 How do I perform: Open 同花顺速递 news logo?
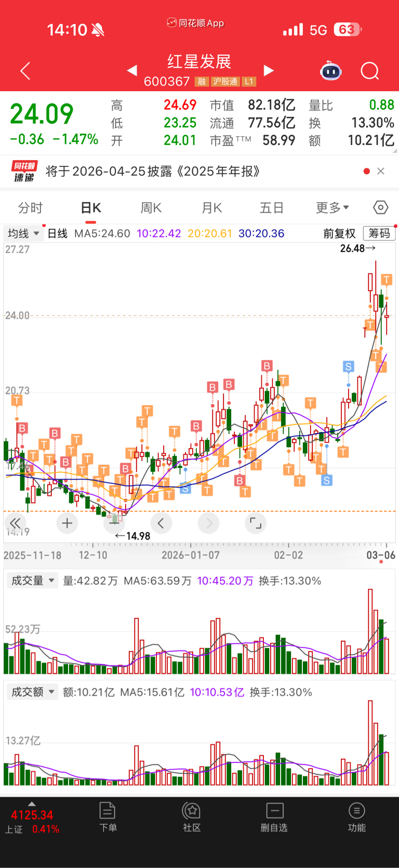(x=24, y=171)
